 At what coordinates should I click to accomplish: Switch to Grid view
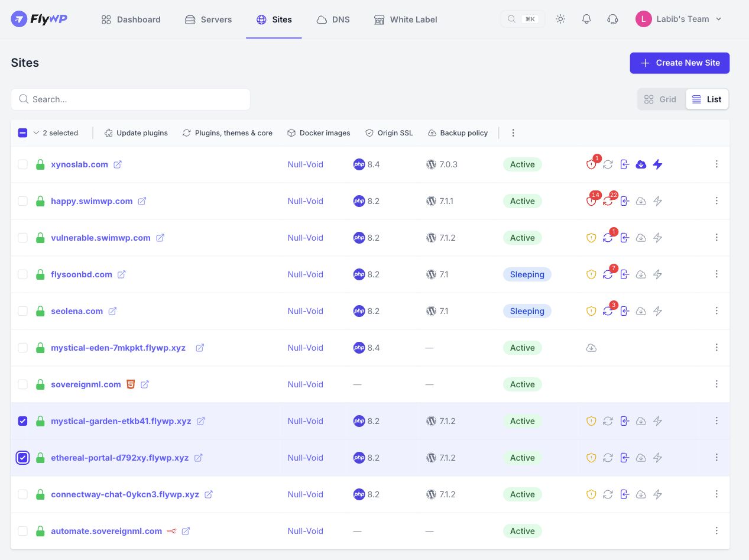coord(661,99)
